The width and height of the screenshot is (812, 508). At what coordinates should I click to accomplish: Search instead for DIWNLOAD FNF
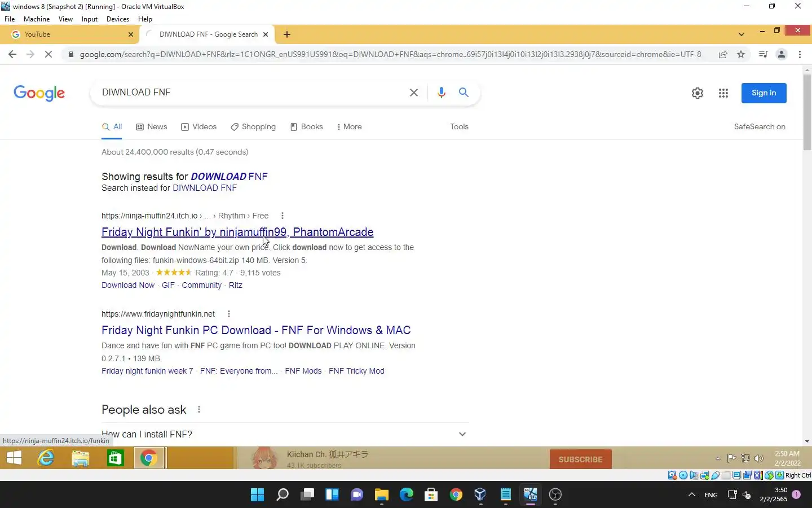tap(205, 188)
